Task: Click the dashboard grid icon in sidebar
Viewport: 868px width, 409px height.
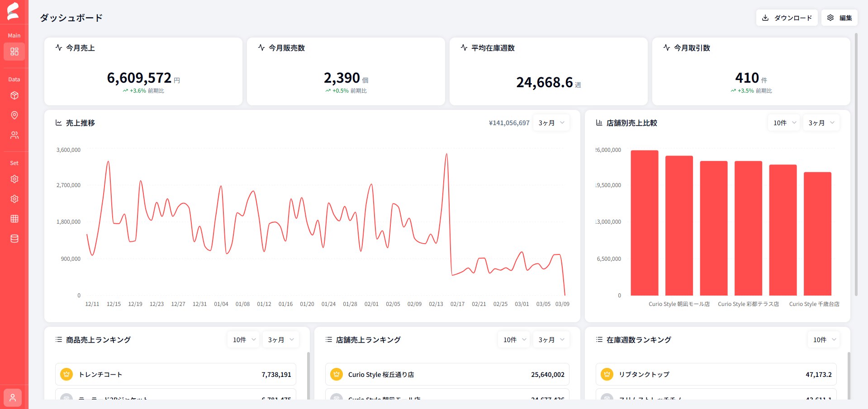Action: 14,52
